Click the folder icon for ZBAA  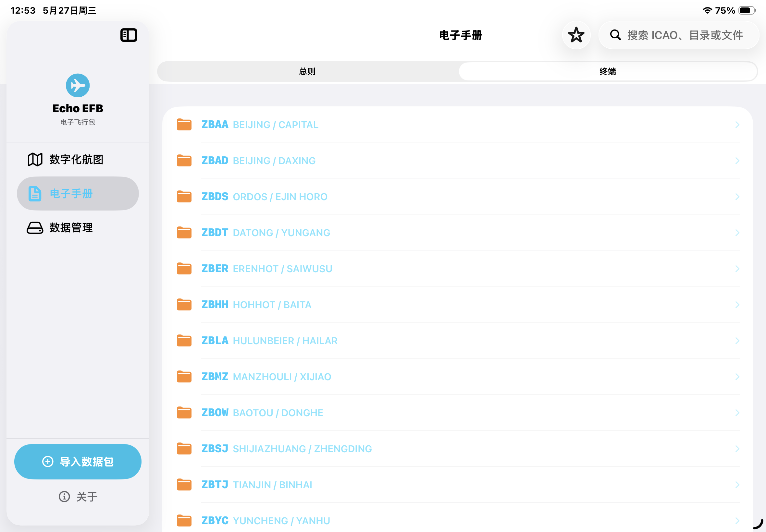click(x=184, y=124)
